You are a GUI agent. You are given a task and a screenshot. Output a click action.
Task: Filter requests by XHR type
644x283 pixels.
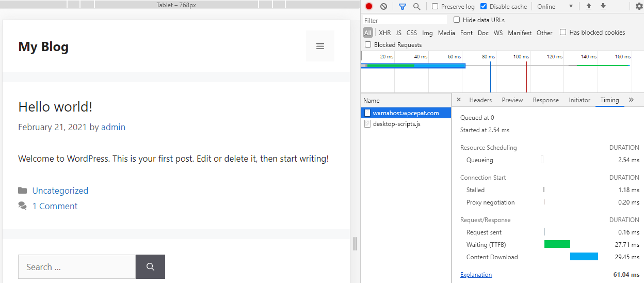pos(384,33)
